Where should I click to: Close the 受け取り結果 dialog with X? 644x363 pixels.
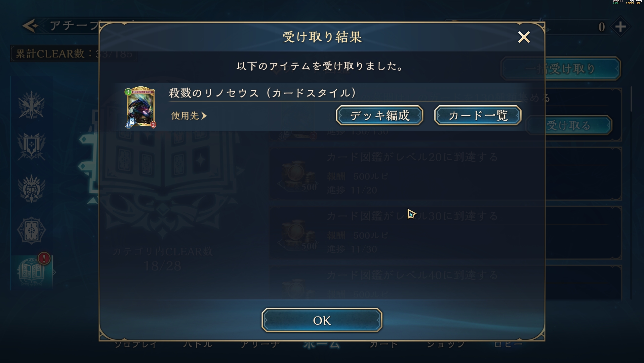524,37
